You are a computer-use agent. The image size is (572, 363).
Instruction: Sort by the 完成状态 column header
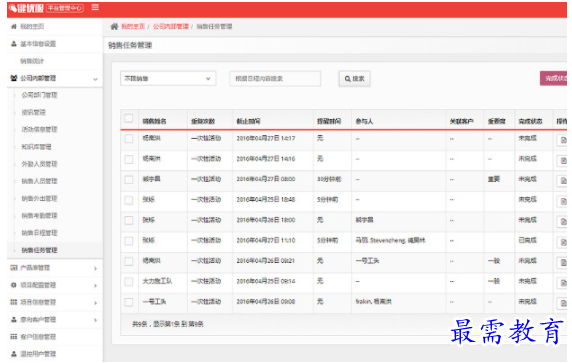[x=530, y=121]
